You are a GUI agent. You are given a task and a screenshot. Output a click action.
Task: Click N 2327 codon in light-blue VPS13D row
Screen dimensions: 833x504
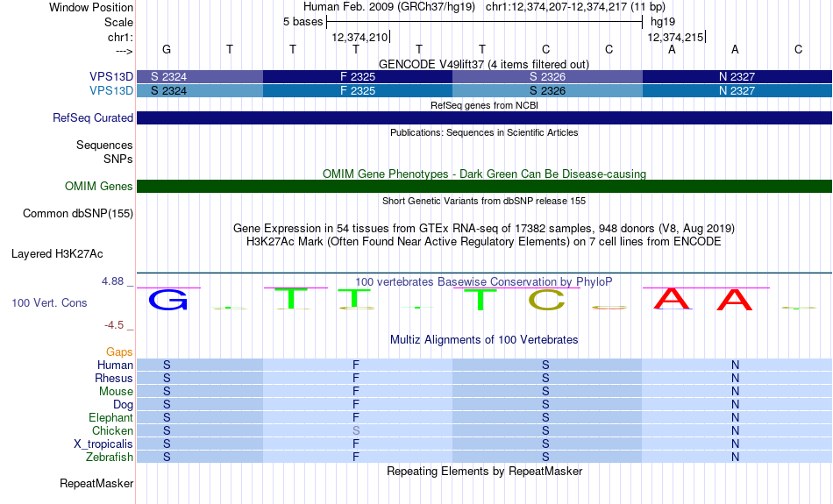pos(737,91)
